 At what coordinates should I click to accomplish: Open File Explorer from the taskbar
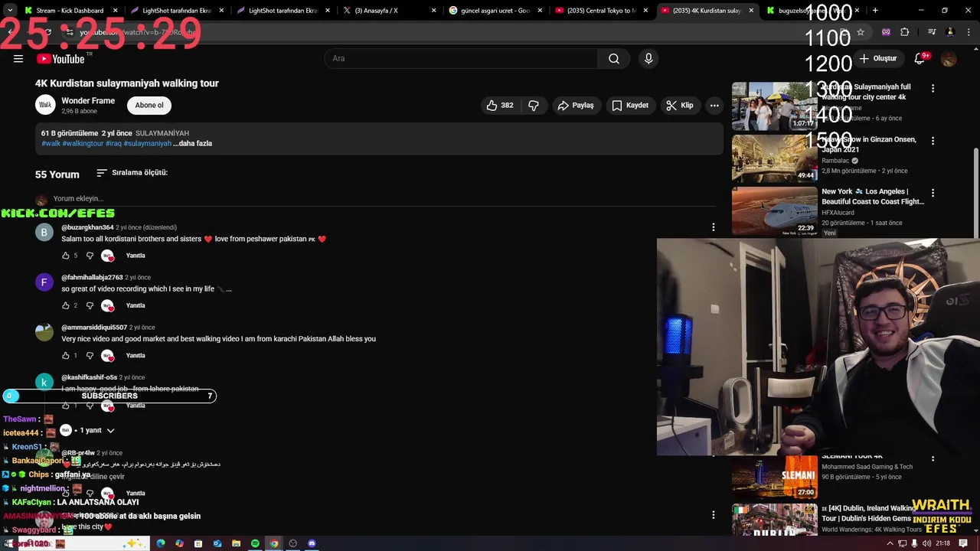pos(237,543)
